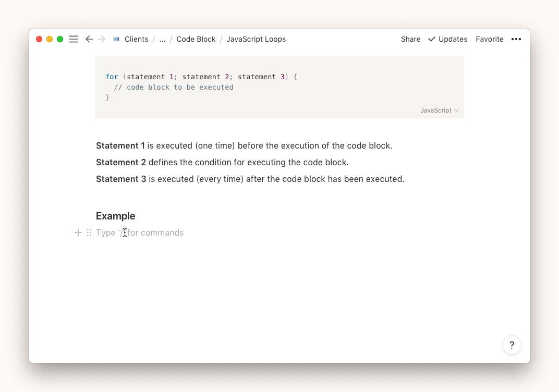Image resolution: width=559 pixels, height=392 pixels.
Task: Open the Updates panel
Action: click(x=447, y=39)
